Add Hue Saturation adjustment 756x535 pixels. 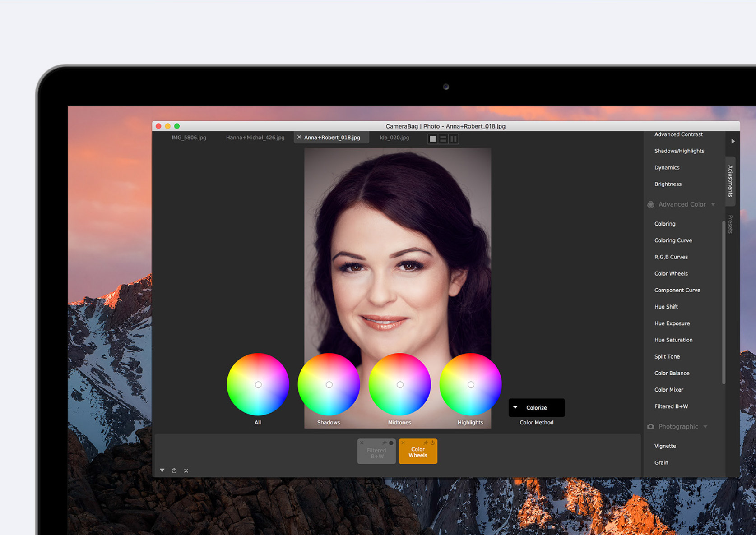point(673,340)
